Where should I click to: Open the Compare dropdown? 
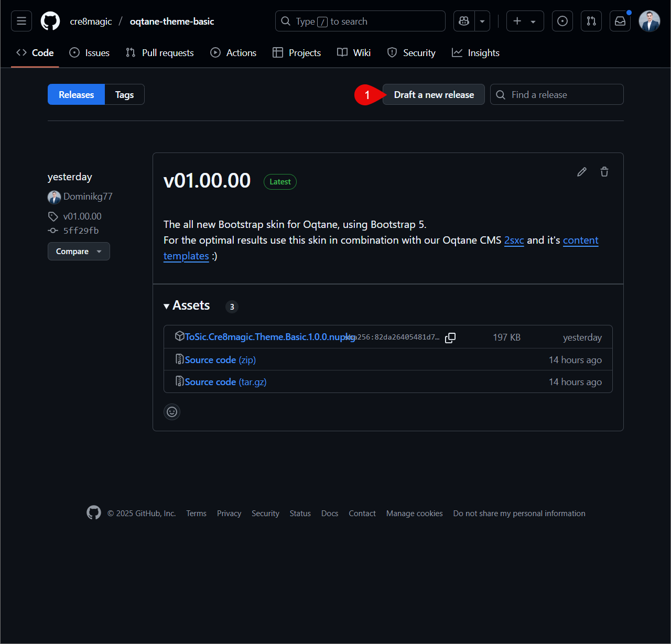[x=79, y=252]
